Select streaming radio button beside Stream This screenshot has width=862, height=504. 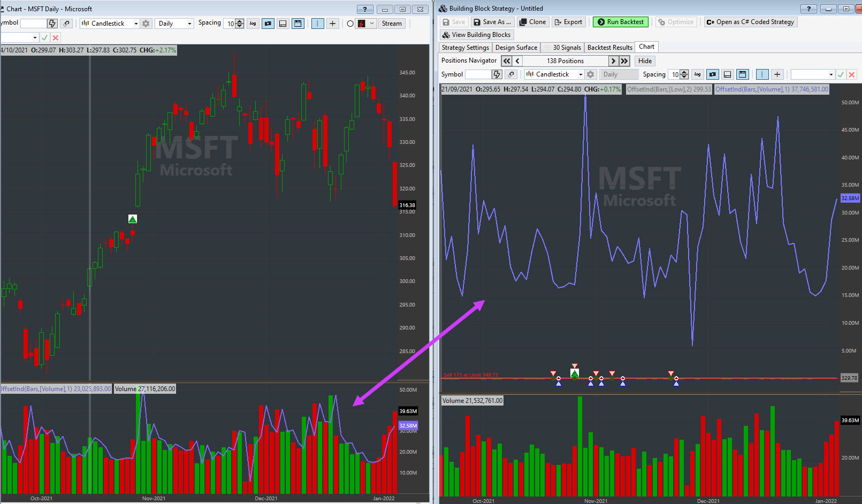click(x=350, y=24)
